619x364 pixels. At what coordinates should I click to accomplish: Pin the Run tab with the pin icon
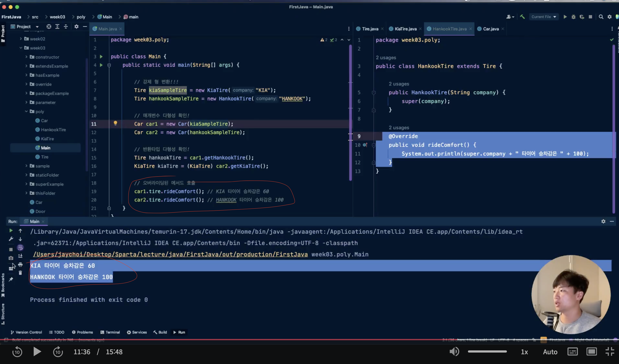point(11,279)
